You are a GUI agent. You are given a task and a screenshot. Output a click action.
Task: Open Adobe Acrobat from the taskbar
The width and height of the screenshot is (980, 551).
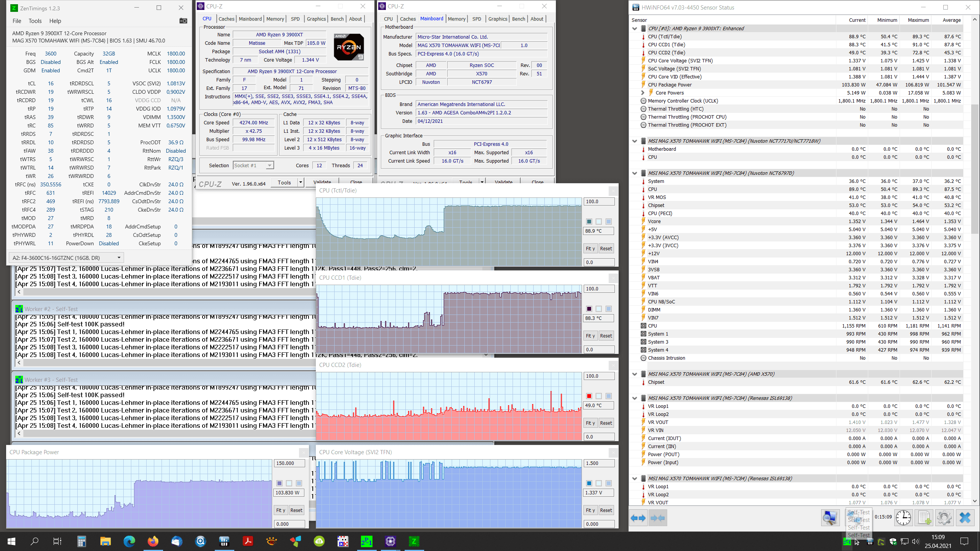[248, 541]
